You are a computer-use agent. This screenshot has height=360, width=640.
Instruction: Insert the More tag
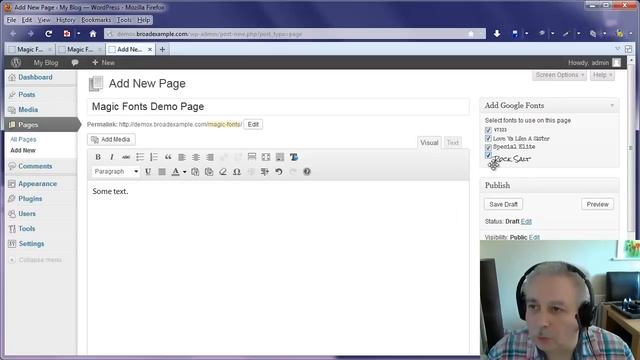pos(252,157)
